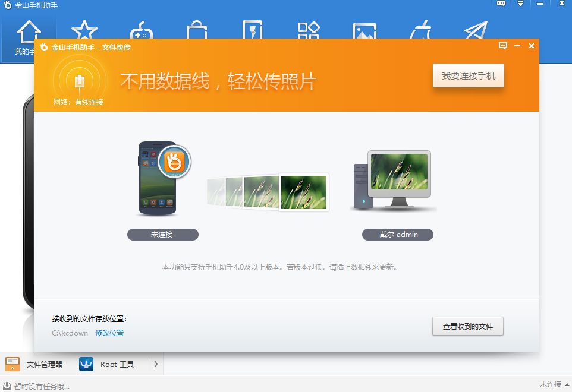This screenshot has width=572, height=392.
Task: Open main window dropdown menu in title bar
Action: click(x=520, y=4)
